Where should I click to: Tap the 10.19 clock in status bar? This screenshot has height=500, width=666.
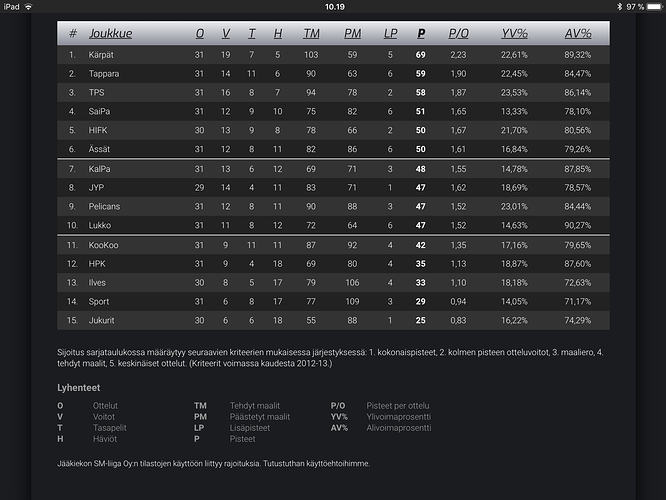(335, 7)
